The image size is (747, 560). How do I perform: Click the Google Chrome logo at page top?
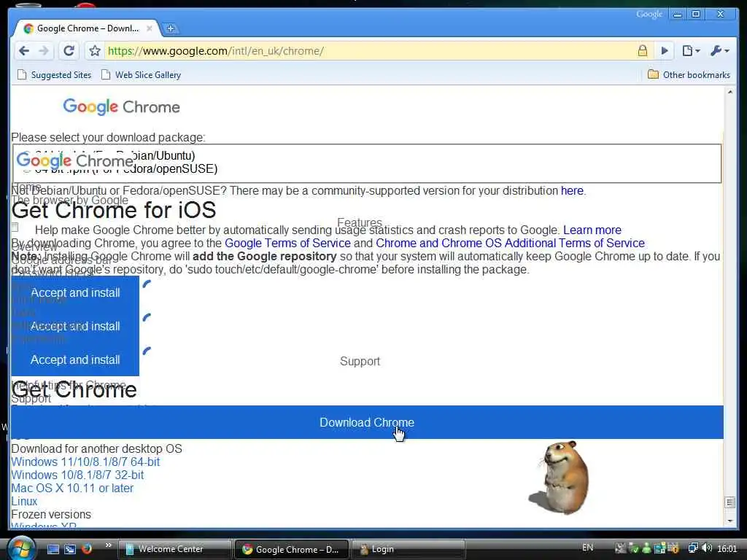click(x=122, y=106)
